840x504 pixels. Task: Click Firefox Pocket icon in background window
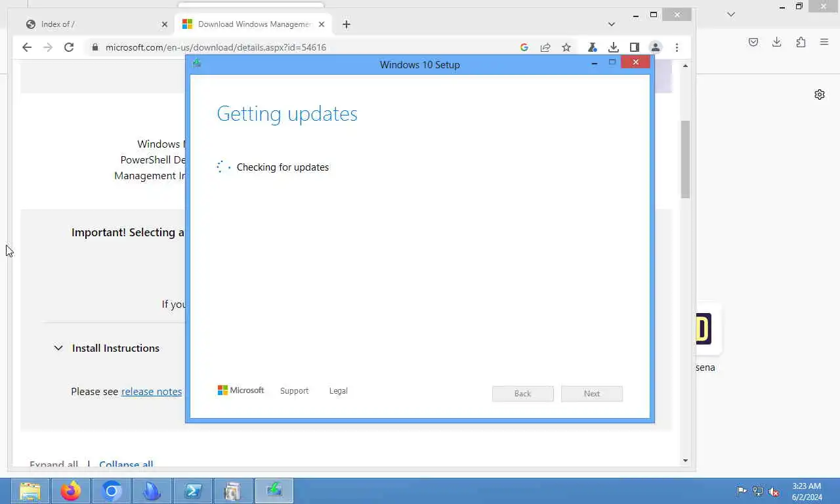(753, 42)
